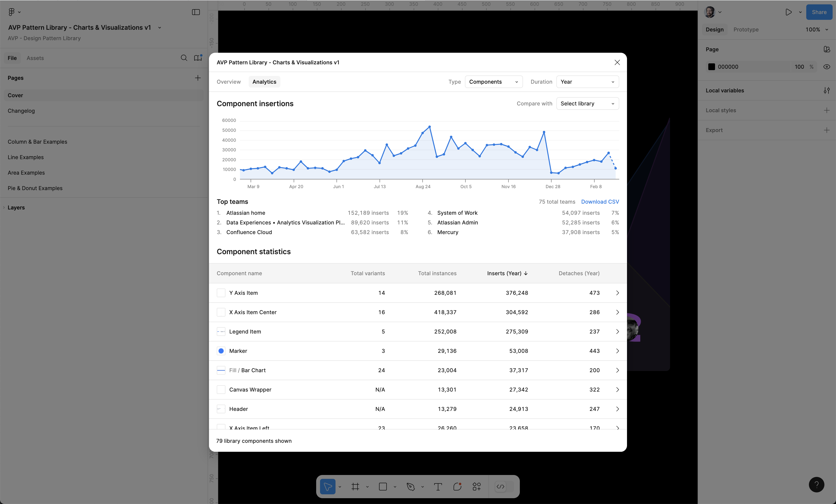Switch to the Analytics tab

pos(264,82)
